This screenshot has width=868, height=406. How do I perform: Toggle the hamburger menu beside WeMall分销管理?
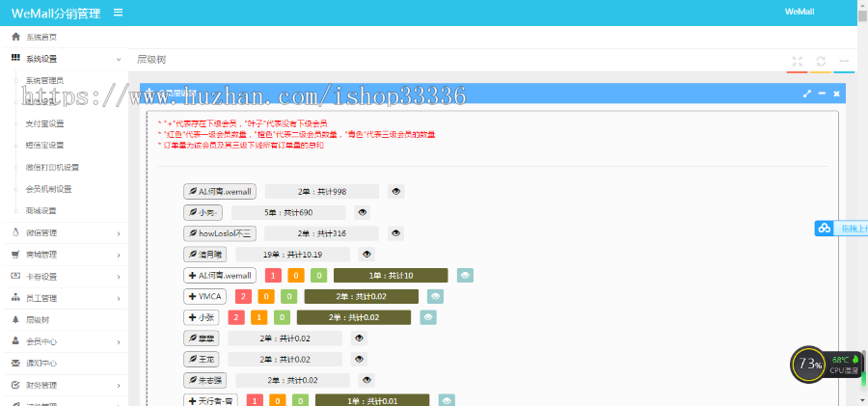point(118,13)
